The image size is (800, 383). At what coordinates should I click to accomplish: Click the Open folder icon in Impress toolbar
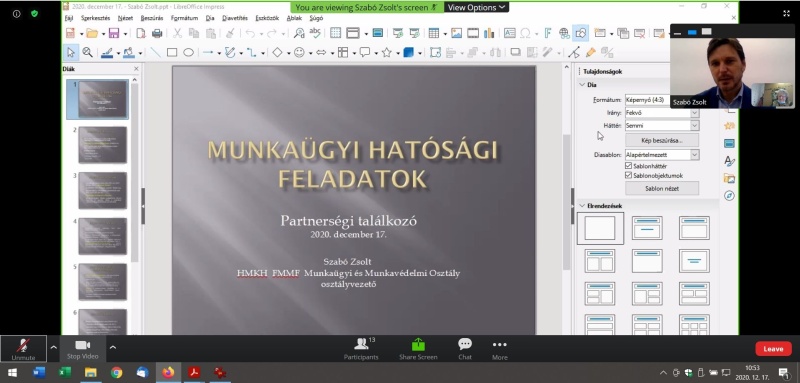tap(92, 33)
